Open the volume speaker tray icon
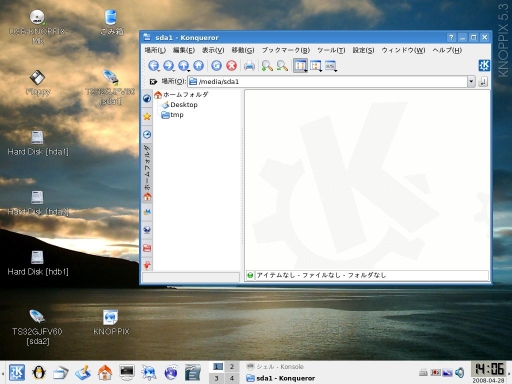The image size is (512, 384). tap(460, 372)
